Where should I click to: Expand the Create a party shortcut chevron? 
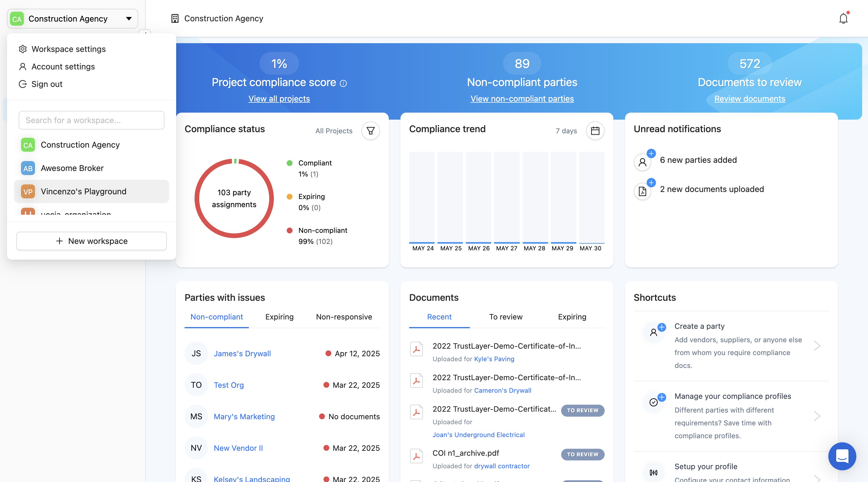point(817,345)
